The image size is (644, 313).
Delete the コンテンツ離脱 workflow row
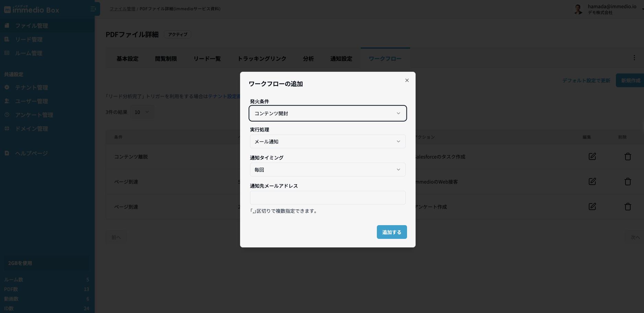(x=628, y=156)
